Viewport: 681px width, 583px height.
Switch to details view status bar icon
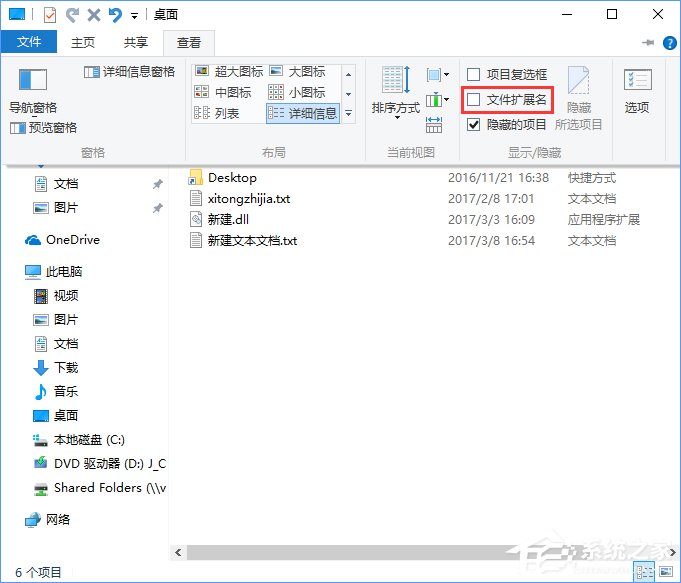click(x=644, y=571)
